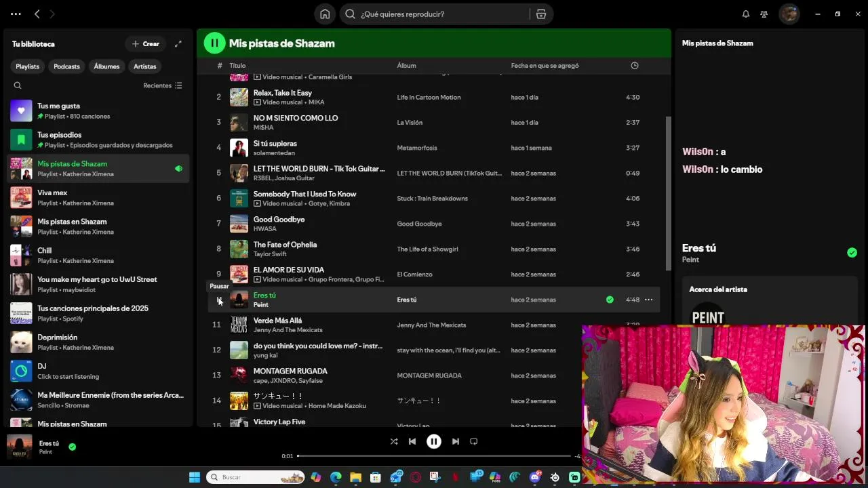Viewport: 868px width, 488px height.
Task: Skip to the previous track
Action: [412, 441]
